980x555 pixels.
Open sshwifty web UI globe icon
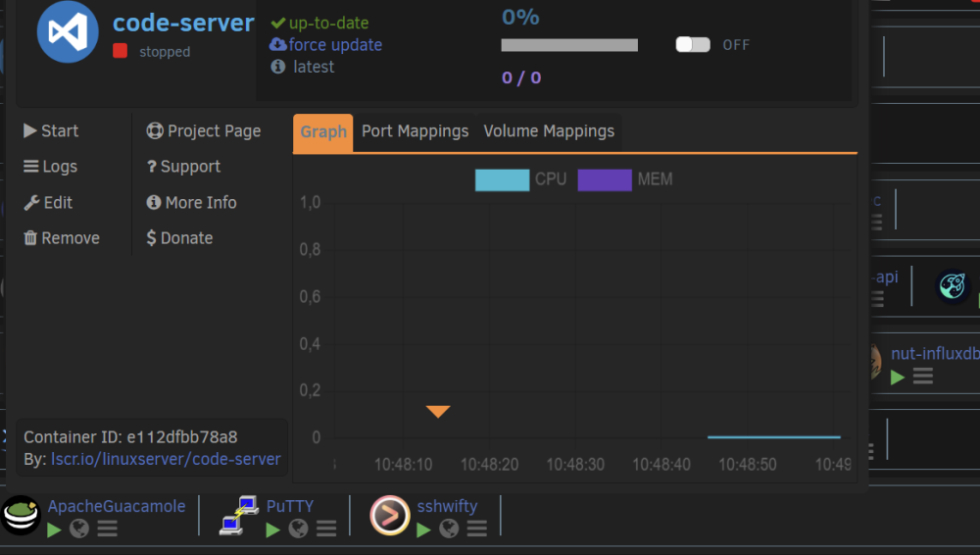point(449,530)
